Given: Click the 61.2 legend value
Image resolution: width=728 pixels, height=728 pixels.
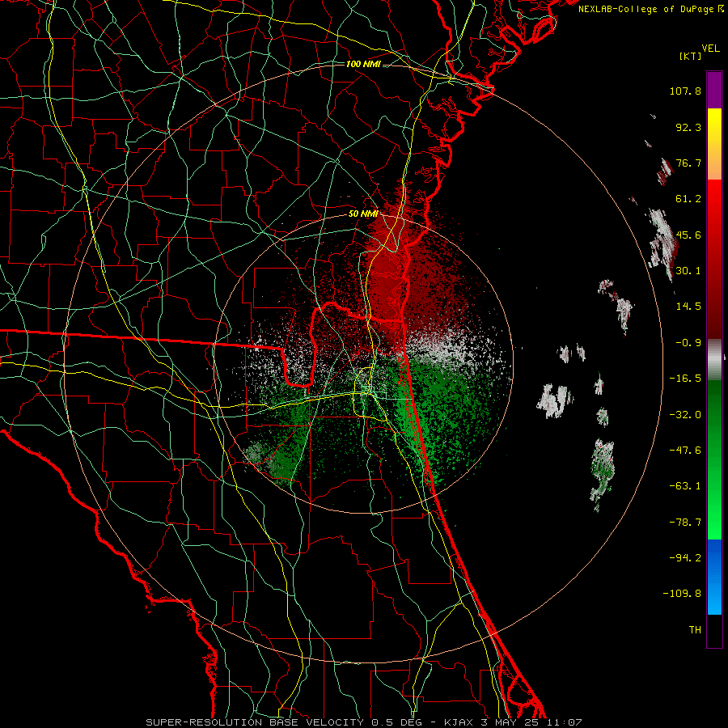Looking at the screenshot, I should point(688,199).
